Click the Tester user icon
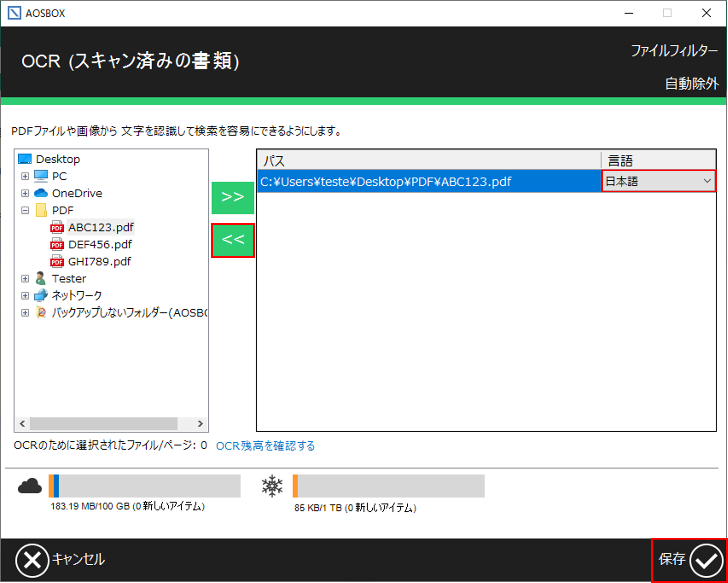 click(41, 278)
